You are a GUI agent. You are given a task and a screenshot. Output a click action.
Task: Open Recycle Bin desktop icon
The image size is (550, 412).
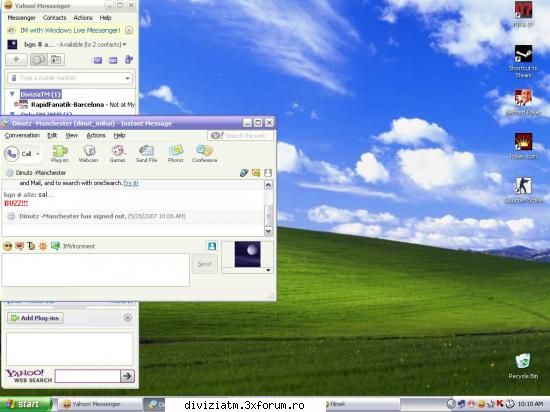click(x=523, y=366)
